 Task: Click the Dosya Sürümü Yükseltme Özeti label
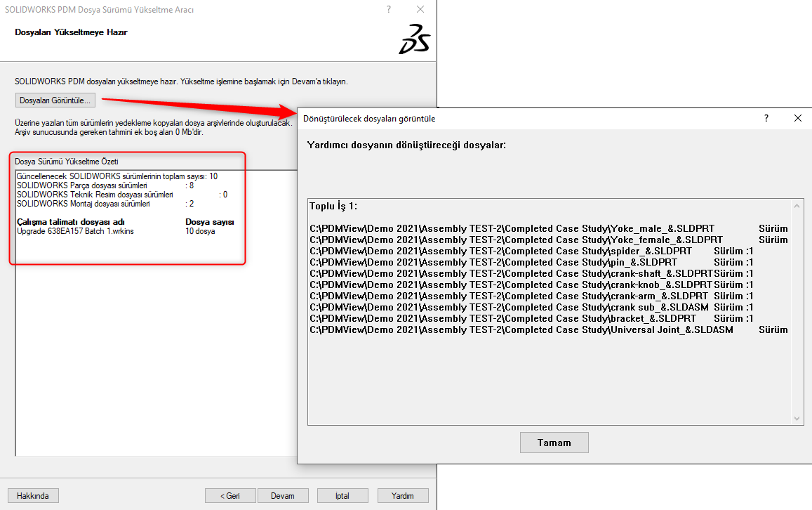pyautogui.click(x=66, y=162)
